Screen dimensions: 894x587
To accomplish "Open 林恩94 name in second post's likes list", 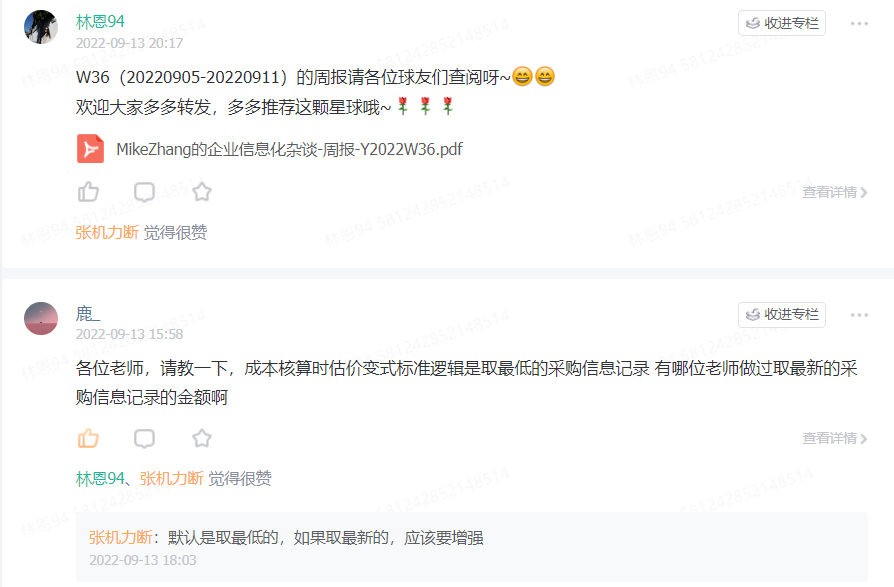I will (x=100, y=479).
